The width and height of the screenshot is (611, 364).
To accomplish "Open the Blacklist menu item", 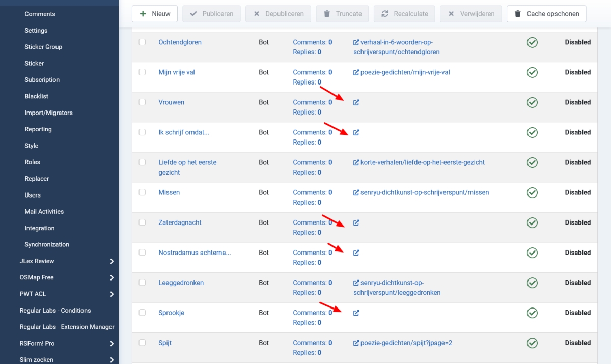I will point(37,96).
